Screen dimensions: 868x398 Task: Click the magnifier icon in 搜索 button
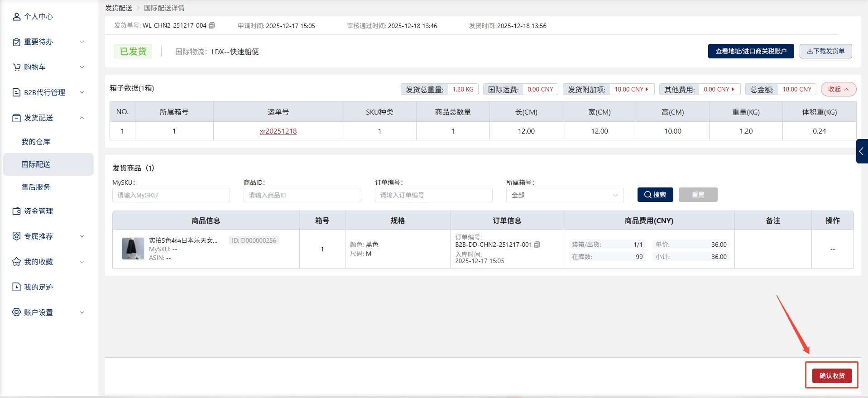648,195
